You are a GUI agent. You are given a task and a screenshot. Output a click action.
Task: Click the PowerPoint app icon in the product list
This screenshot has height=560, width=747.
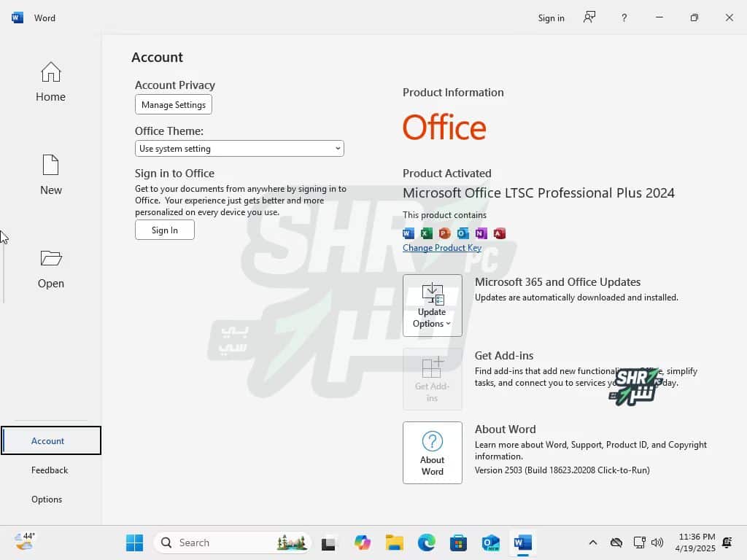click(444, 233)
